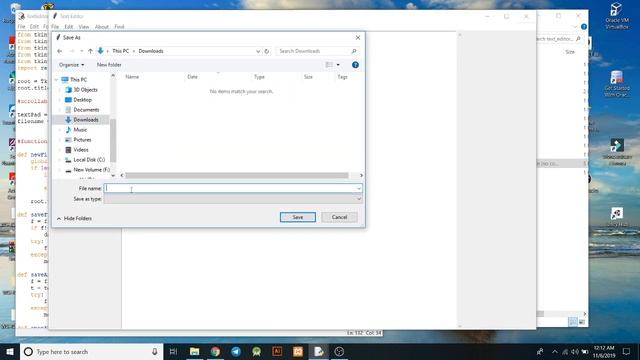Image resolution: width=640 pixels, height=360 pixels.
Task: Open About menu in Text Editor window
Action: pos(102,27)
